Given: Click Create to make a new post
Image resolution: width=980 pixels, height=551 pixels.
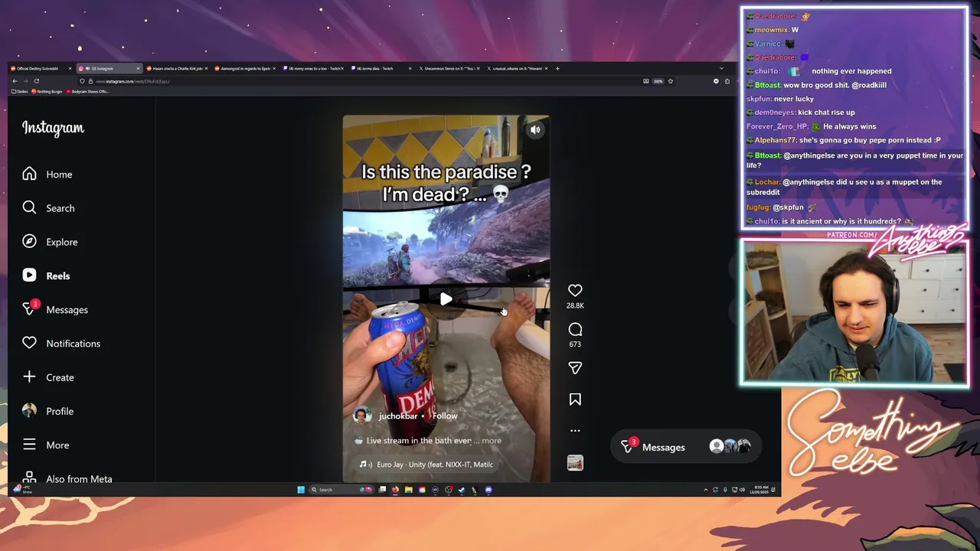Looking at the screenshot, I should (x=48, y=377).
